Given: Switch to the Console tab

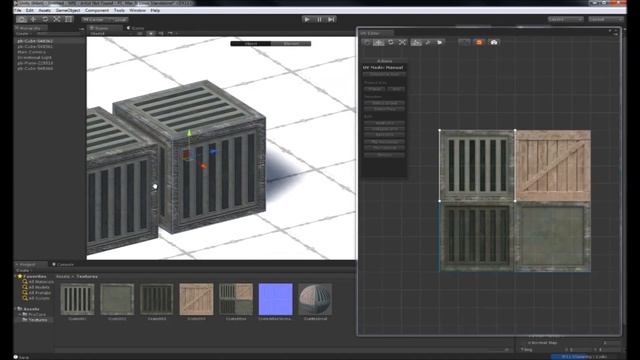Looking at the screenshot, I should [x=64, y=264].
